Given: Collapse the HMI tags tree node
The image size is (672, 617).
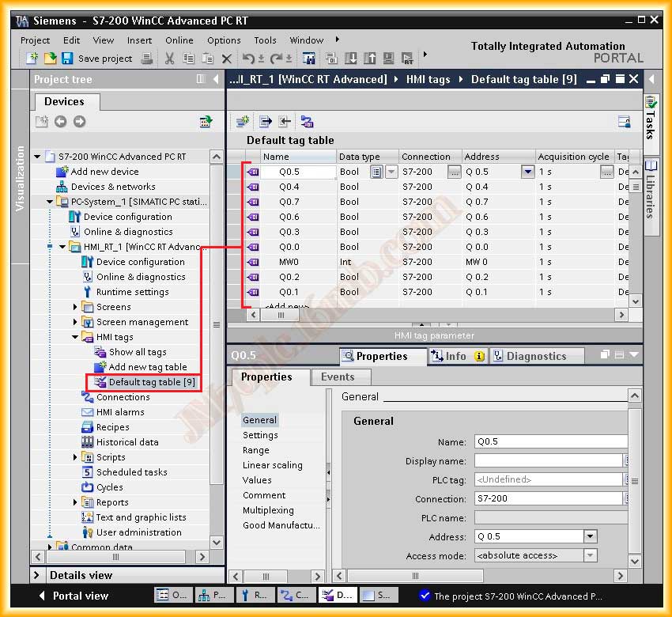Looking at the screenshot, I should [x=76, y=337].
